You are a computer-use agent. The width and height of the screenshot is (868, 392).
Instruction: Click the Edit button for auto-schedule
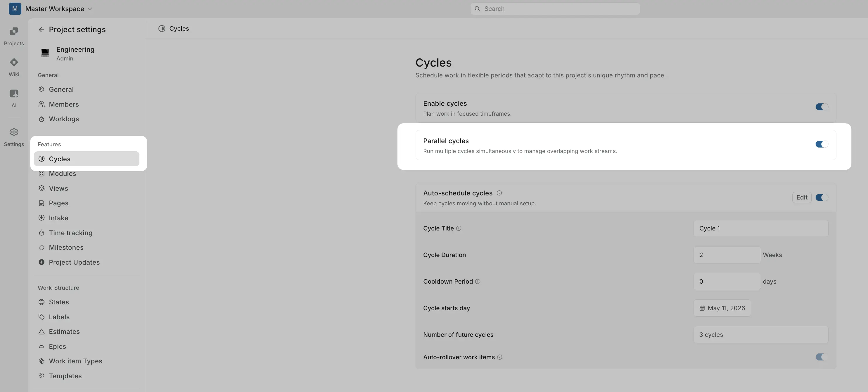pos(801,197)
